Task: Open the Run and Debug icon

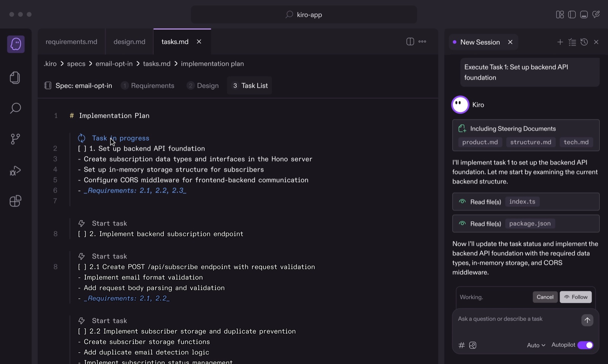Action: coord(15,171)
